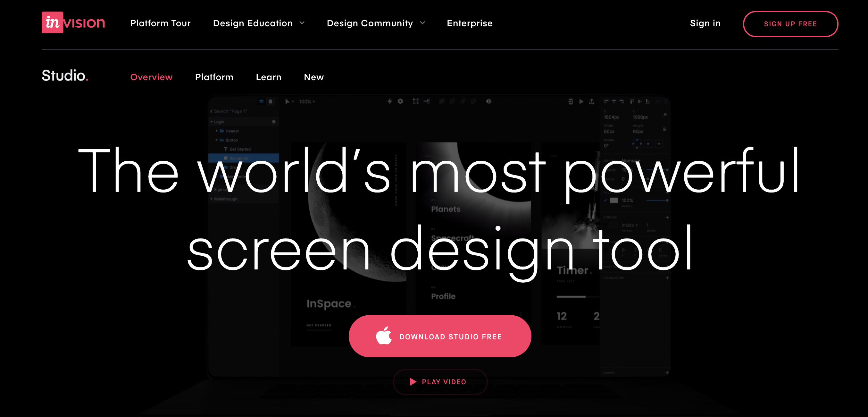
Task: Toggle the aspect ratio lock near Height
Action: pyautogui.click(x=664, y=129)
